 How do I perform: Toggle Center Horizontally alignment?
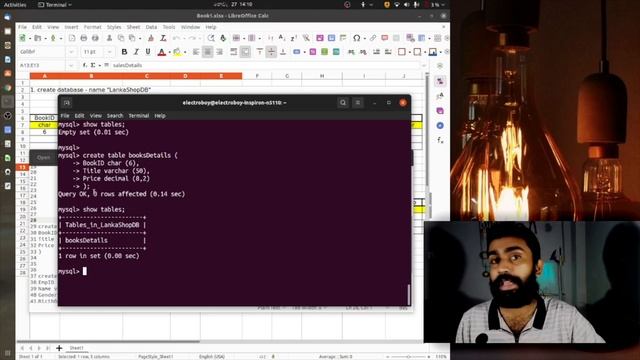(208, 52)
